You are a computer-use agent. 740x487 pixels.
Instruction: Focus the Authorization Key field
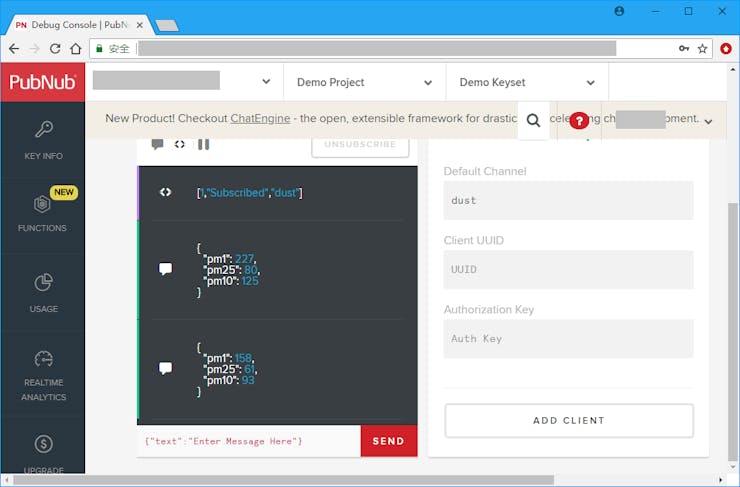(x=568, y=339)
